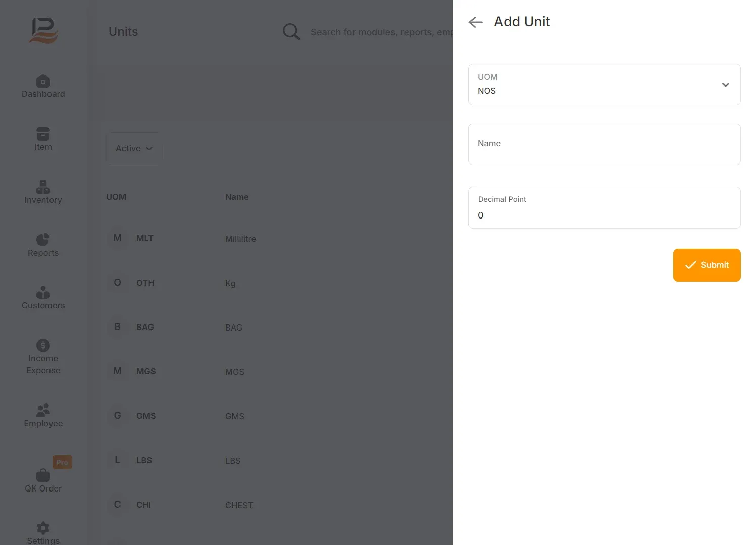The height and width of the screenshot is (545, 756).
Task: Open Income Expense dollar icon
Action: 43,345
